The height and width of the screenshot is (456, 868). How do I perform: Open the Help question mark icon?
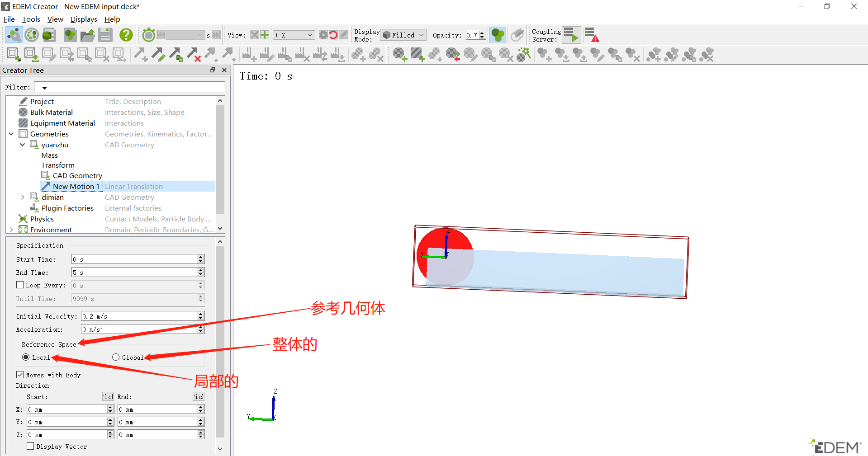[x=126, y=34]
